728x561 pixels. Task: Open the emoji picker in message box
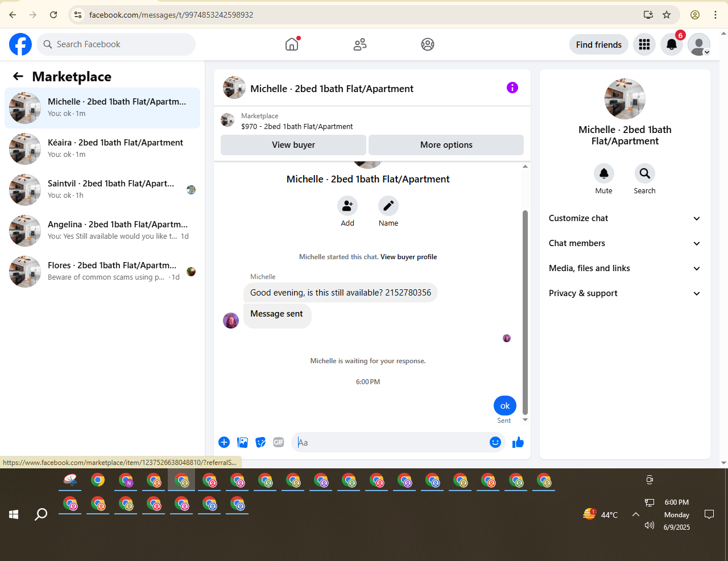click(495, 442)
